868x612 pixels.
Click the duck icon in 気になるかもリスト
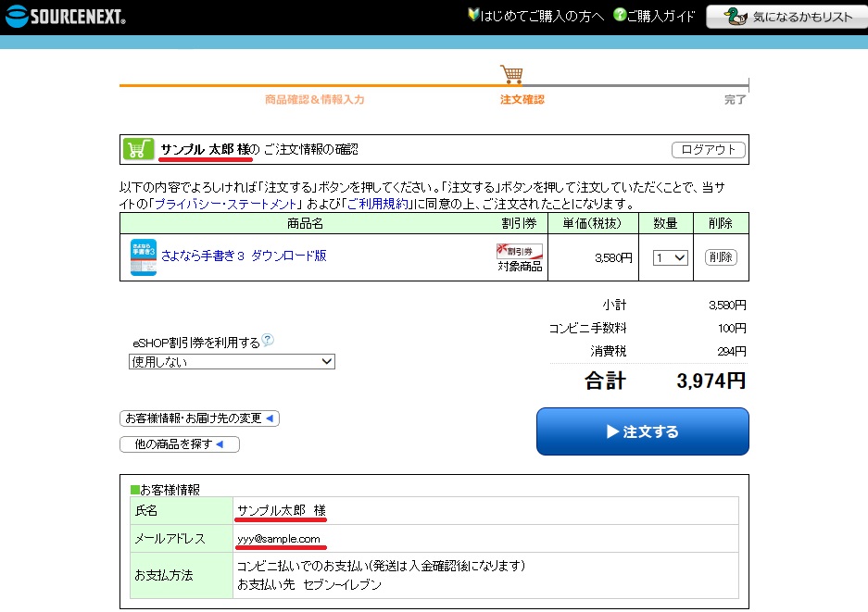coord(736,17)
